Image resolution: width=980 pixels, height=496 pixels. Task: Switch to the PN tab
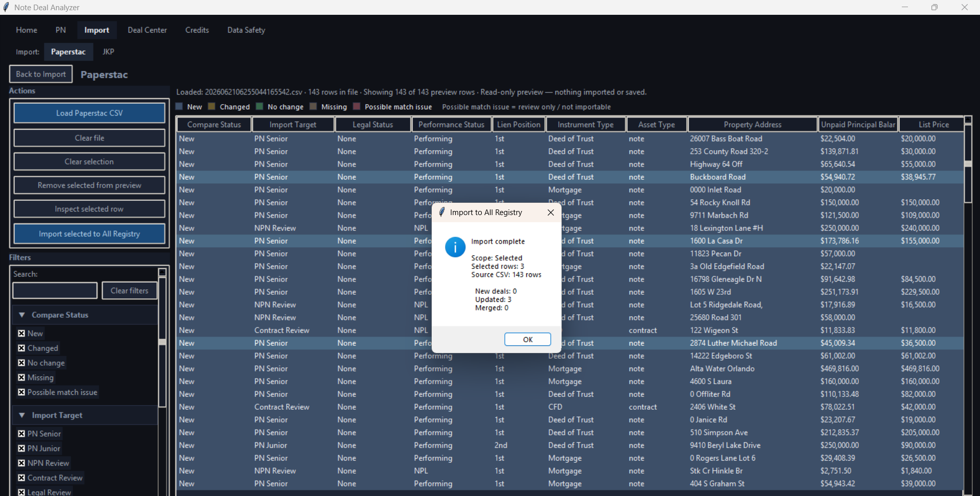[x=61, y=30]
